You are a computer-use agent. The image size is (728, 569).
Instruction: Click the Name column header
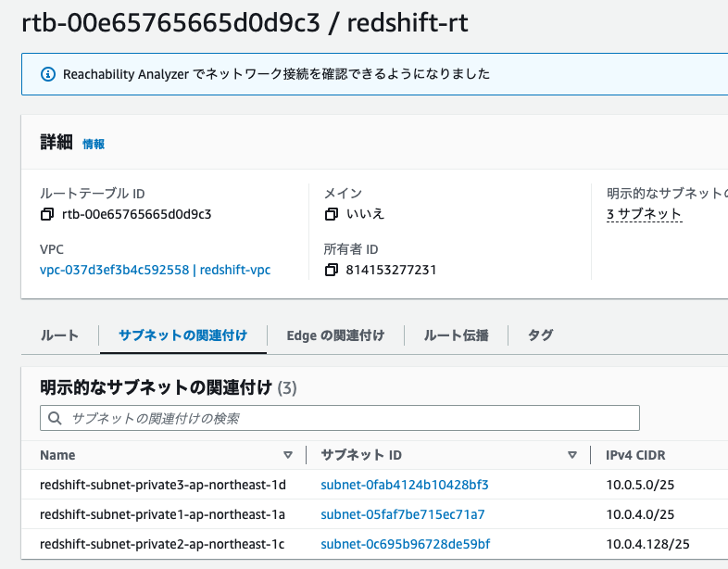(x=57, y=455)
